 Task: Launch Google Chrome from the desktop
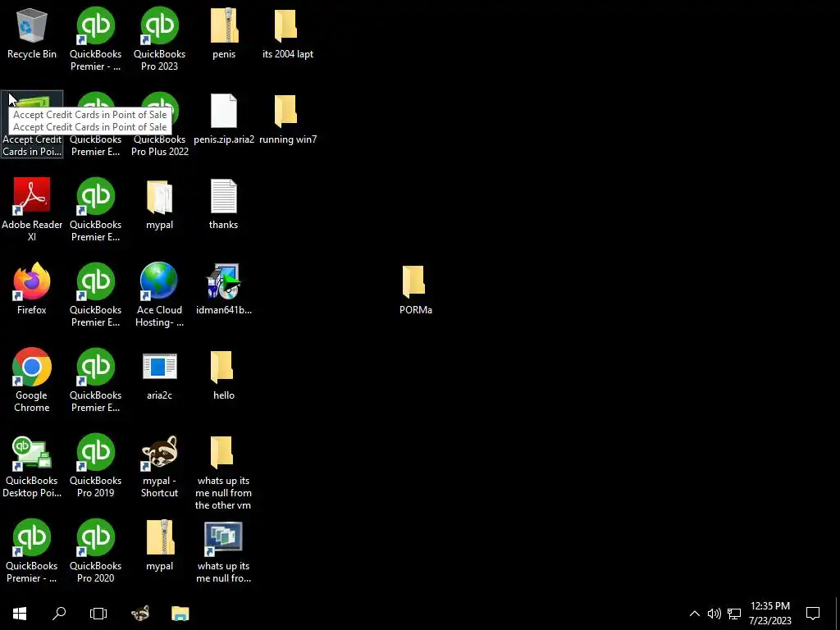(32, 381)
